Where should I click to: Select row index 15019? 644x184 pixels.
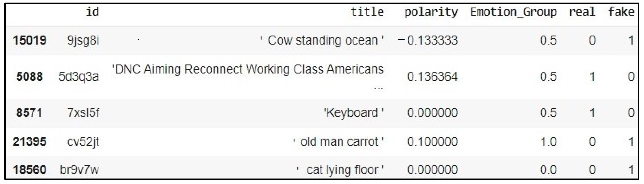[29, 40]
